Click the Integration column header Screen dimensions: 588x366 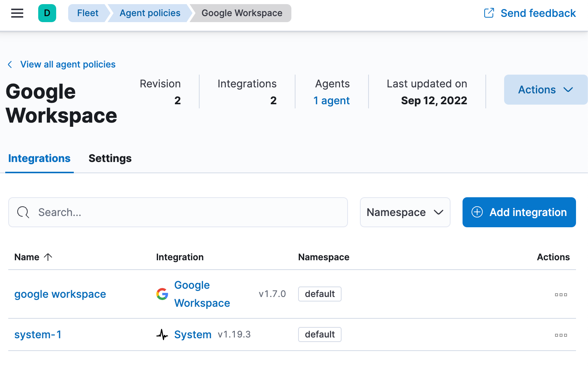[x=180, y=257]
